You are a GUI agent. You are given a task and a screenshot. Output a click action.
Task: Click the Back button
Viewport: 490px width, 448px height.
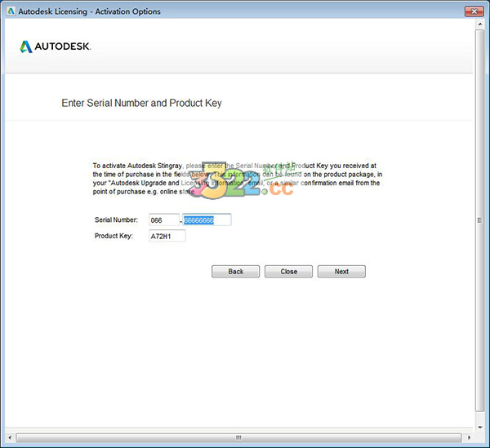tap(236, 271)
